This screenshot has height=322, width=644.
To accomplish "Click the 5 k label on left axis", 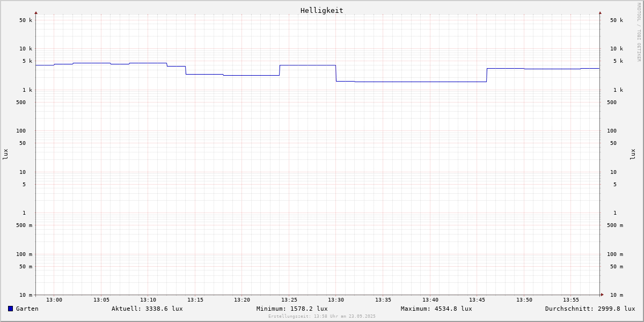I will (27, 61).
